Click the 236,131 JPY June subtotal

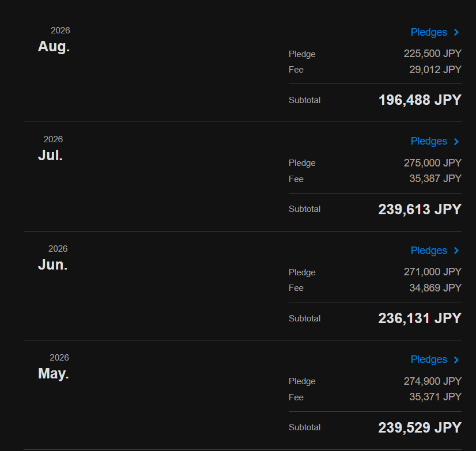(420, 319)
